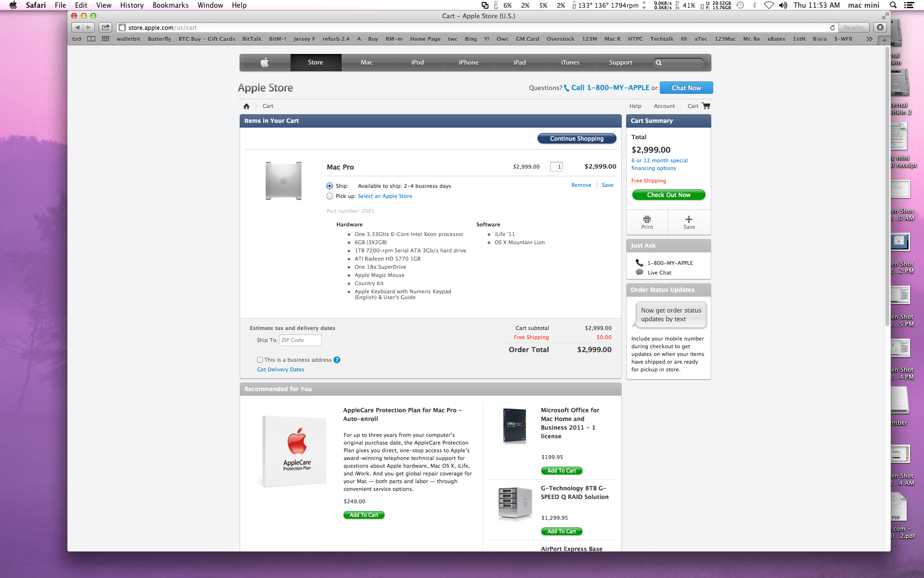This screenshot has height=578, width=924.
Task: Select the Pick up radio option
Action: coord(330,196)
